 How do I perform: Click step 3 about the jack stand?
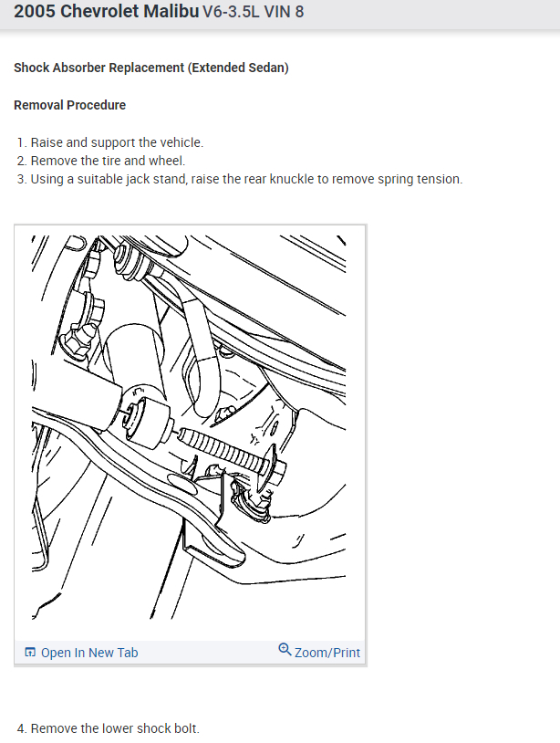[x=240, y=180]
